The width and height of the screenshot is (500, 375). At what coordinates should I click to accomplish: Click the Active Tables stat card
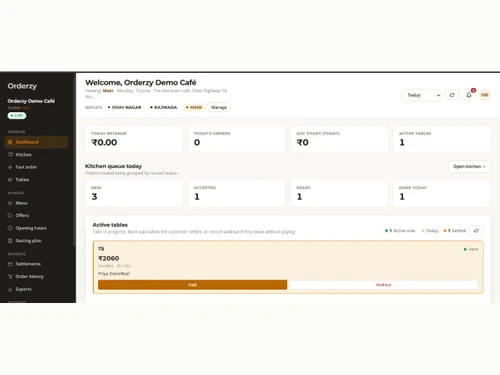pyautogui.click(x=442, y=139)
